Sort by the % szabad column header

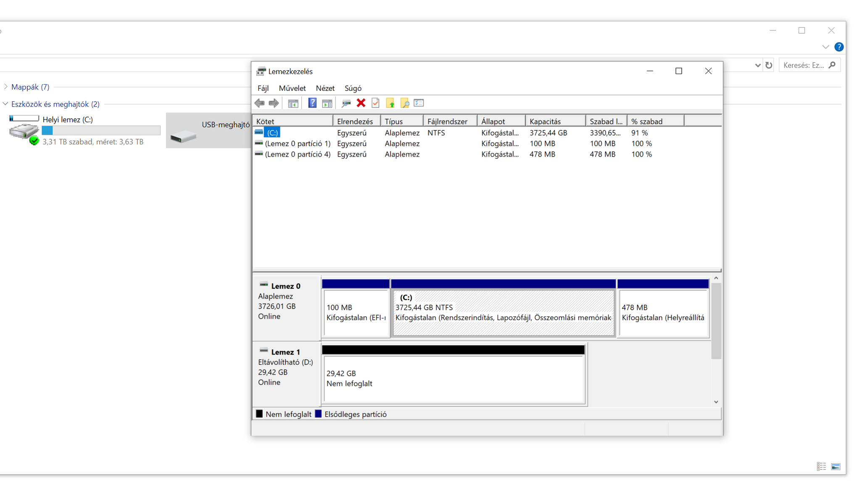[x=656, y=121]
